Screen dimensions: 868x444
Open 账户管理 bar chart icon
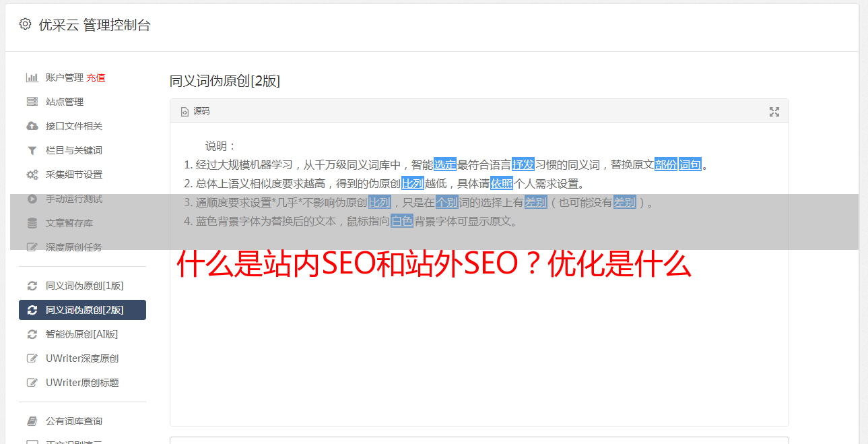pyautogui.click(x=32, y=77)
